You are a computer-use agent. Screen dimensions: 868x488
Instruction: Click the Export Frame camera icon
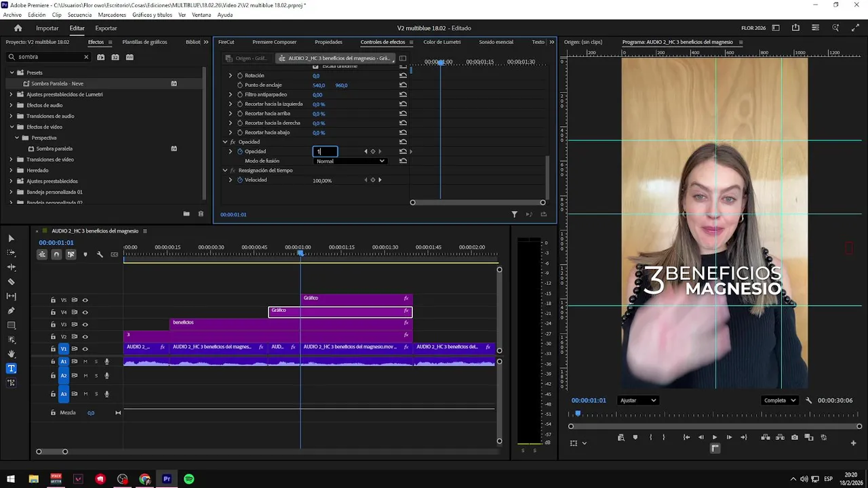795,437
